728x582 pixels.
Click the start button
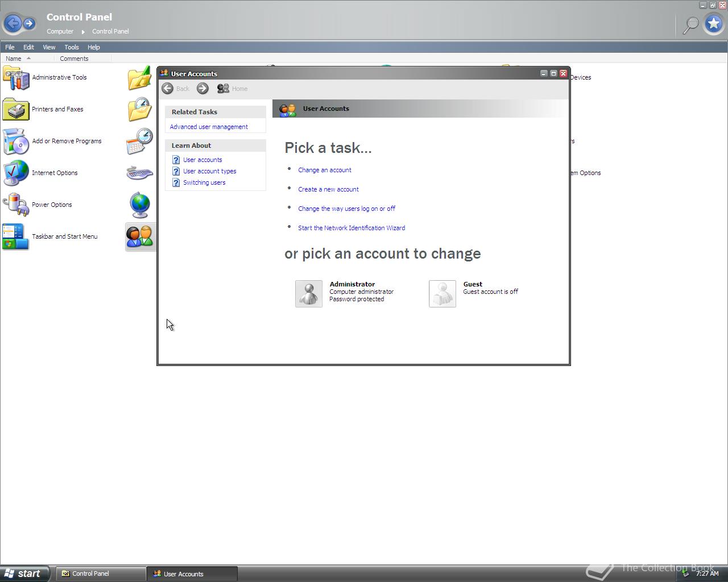(x=24, y=573)
